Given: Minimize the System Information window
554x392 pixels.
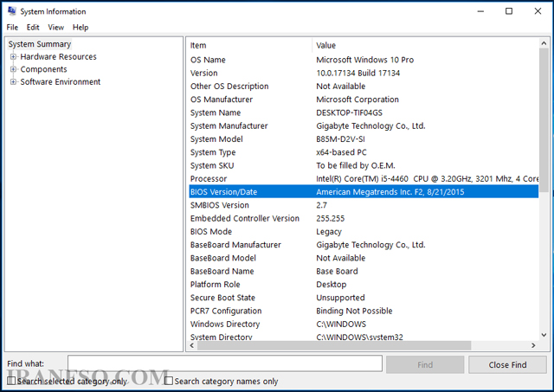Looking at the screenshot, I should 480,11.
